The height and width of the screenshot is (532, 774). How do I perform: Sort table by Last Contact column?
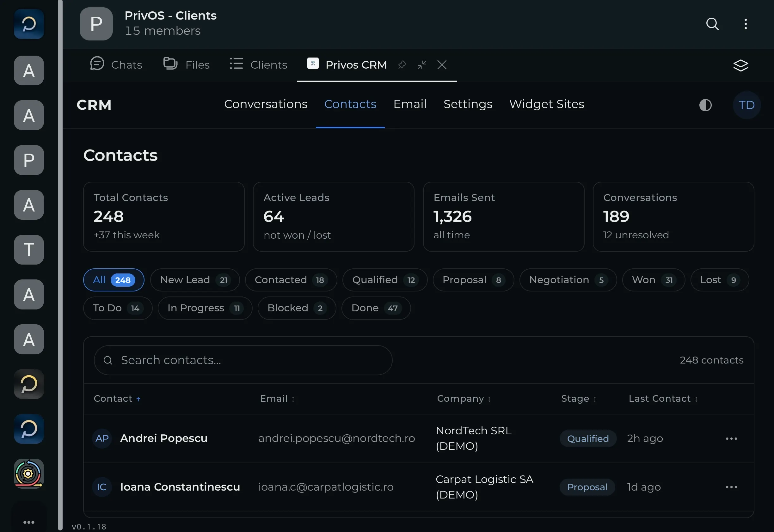pyautogui.click(x=663, y=399)
